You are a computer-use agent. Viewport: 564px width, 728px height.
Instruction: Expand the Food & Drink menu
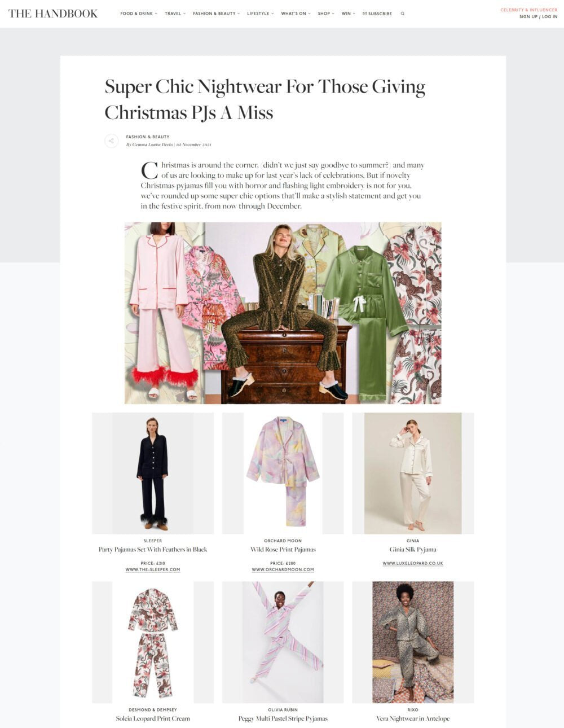(139, 14)
